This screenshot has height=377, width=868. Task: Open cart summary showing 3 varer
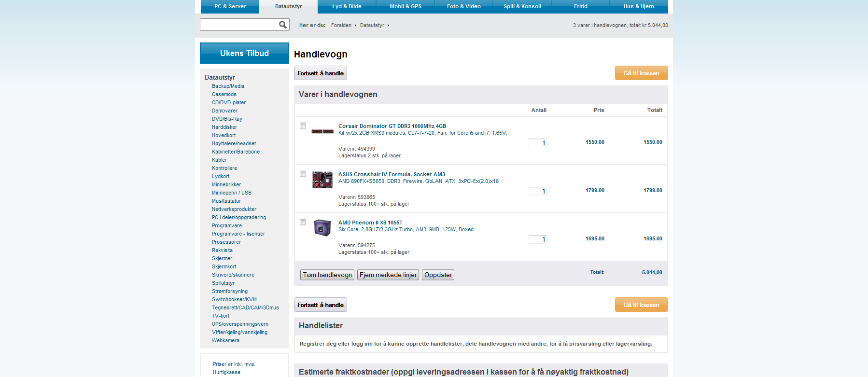[620, 25]
